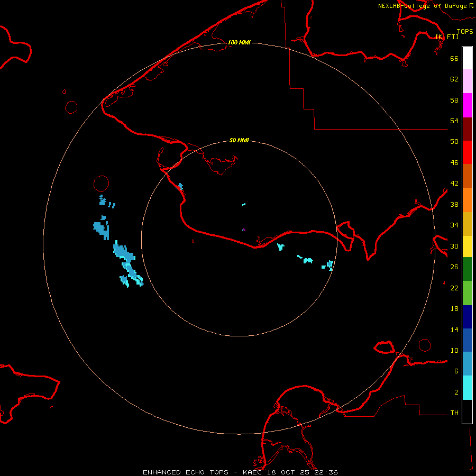Click the "50 NMI" range ring label
476x476 pixels.
click(239, 140)
